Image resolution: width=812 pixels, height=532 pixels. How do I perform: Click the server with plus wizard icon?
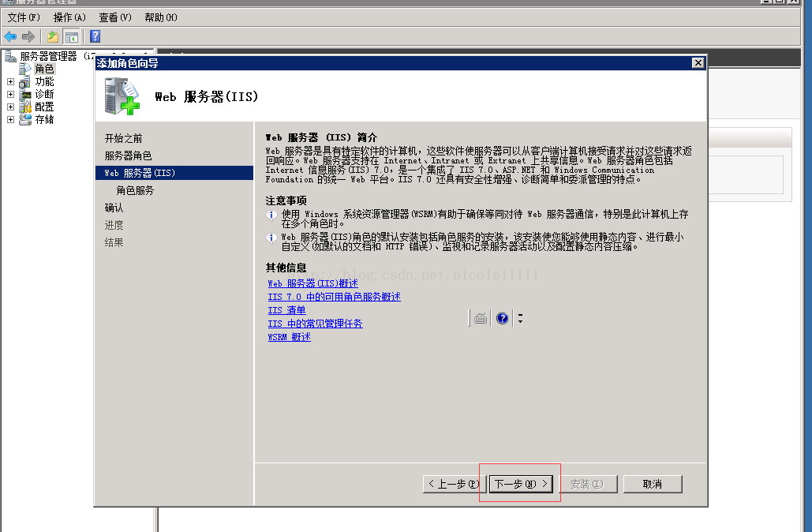[x=122, y=96]
